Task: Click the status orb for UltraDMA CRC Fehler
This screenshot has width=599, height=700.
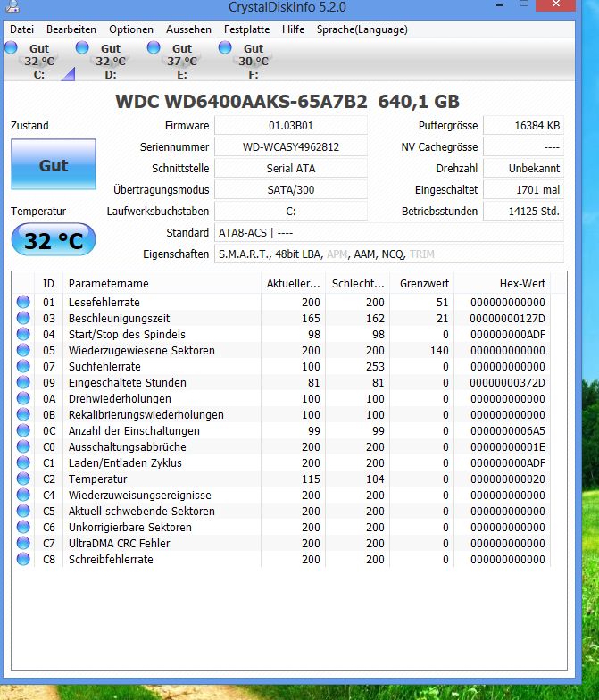Action: [23, 543]
